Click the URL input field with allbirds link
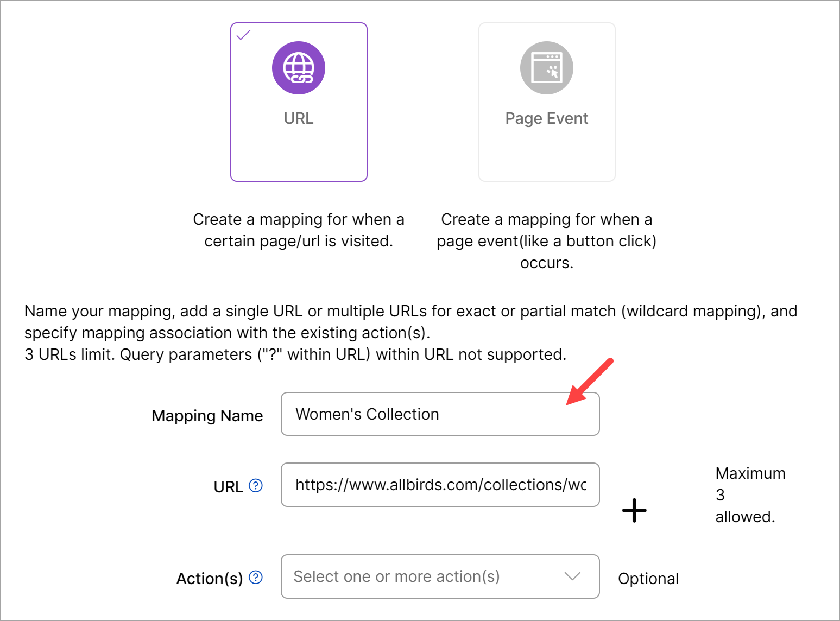Viewport: 840px width, 621px height. (440, 485)
